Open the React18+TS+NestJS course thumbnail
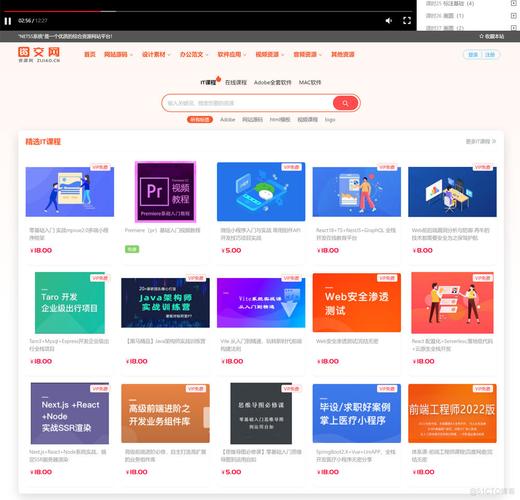 point(357,192)
